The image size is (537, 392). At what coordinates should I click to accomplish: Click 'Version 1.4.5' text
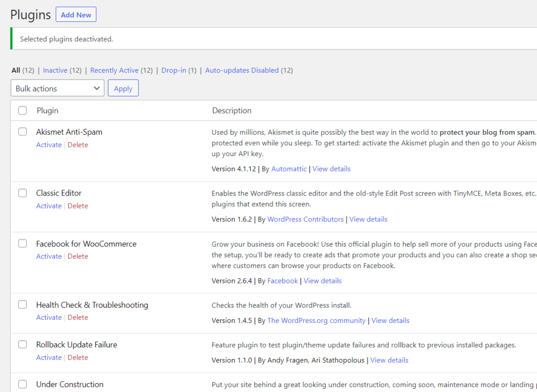point(232,320)
